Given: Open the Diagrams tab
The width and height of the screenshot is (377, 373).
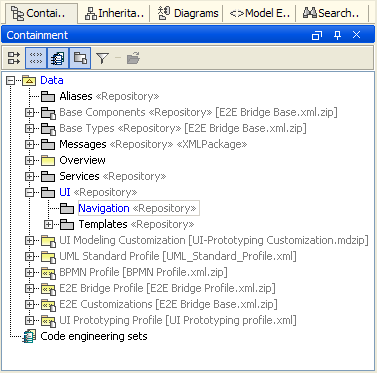Looking at the screenshot, I should coord(188,13).
